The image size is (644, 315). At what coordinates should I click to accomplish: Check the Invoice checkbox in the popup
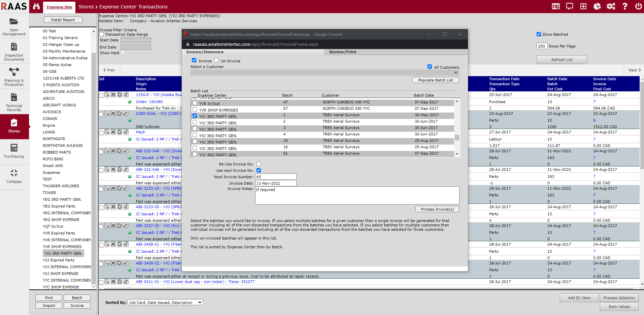pos(194,60)
